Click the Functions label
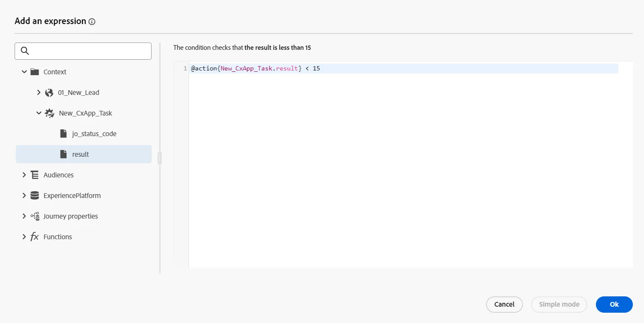The image size is (644, 323). point(58,237)
